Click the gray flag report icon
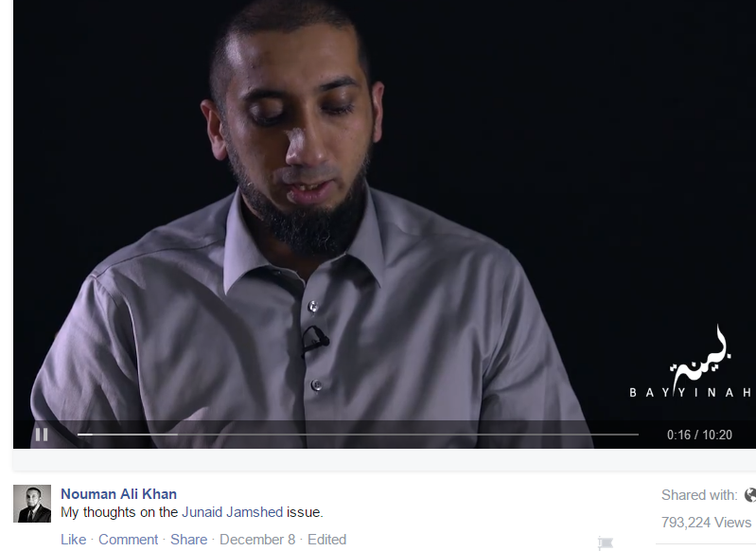 pos(606,543)
